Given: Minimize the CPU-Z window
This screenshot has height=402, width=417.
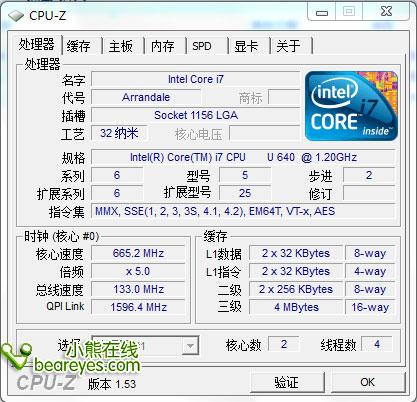Looking at the screenshot, I should point(322,12).
